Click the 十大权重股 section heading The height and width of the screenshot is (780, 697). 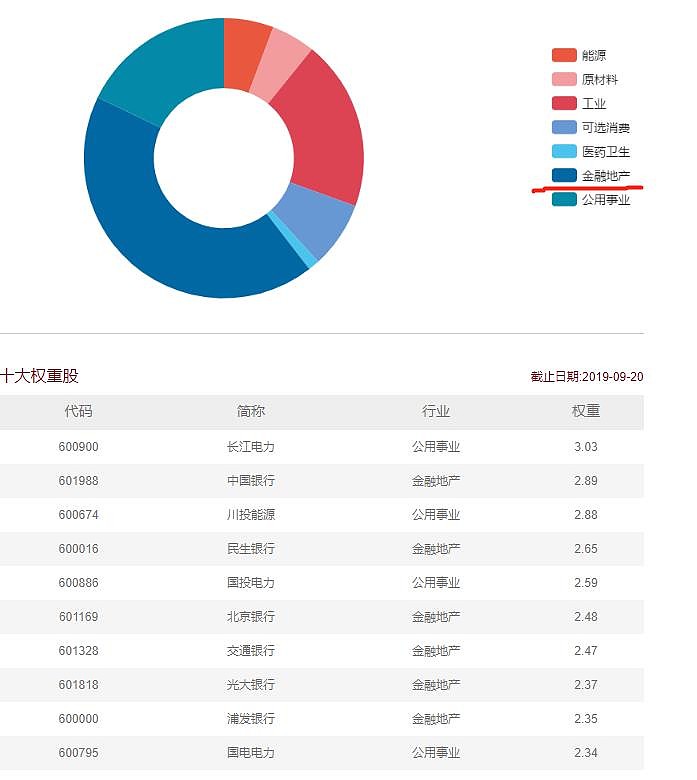(39, 376)
